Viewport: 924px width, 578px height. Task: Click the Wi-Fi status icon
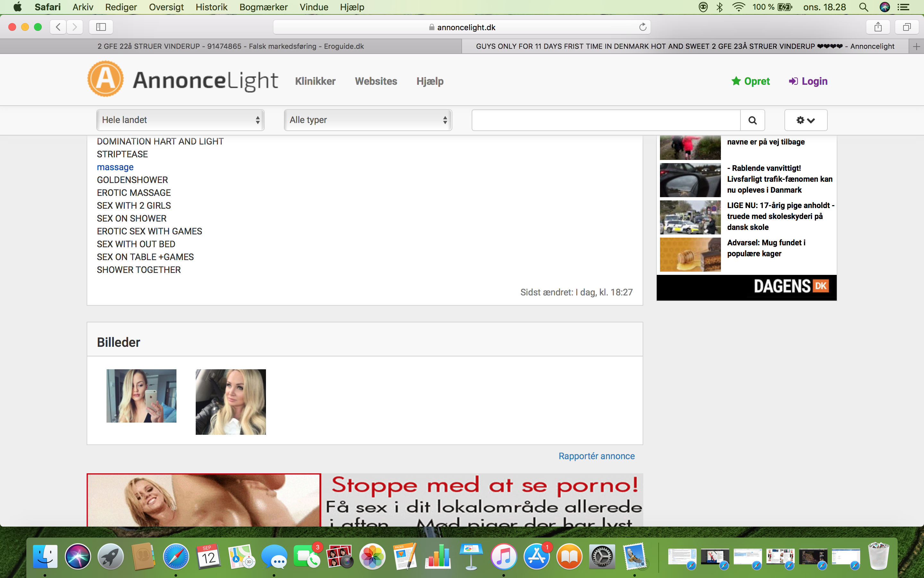pos(739,7)
